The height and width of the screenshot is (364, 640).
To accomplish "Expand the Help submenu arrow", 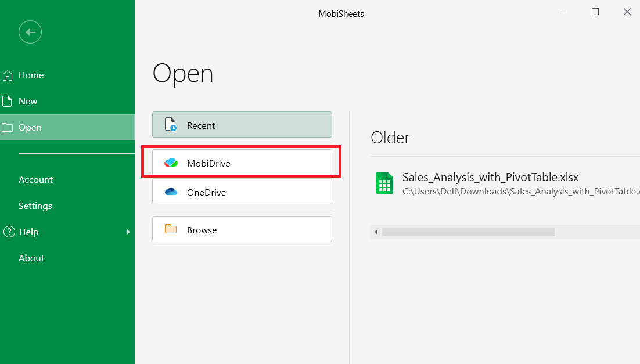I will [x=128, y=232].
